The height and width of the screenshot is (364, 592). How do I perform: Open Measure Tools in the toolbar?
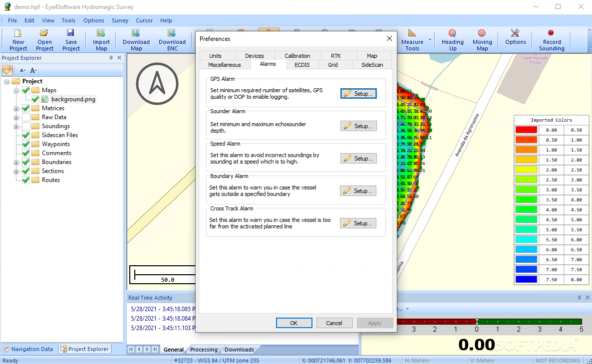[412, 40]
